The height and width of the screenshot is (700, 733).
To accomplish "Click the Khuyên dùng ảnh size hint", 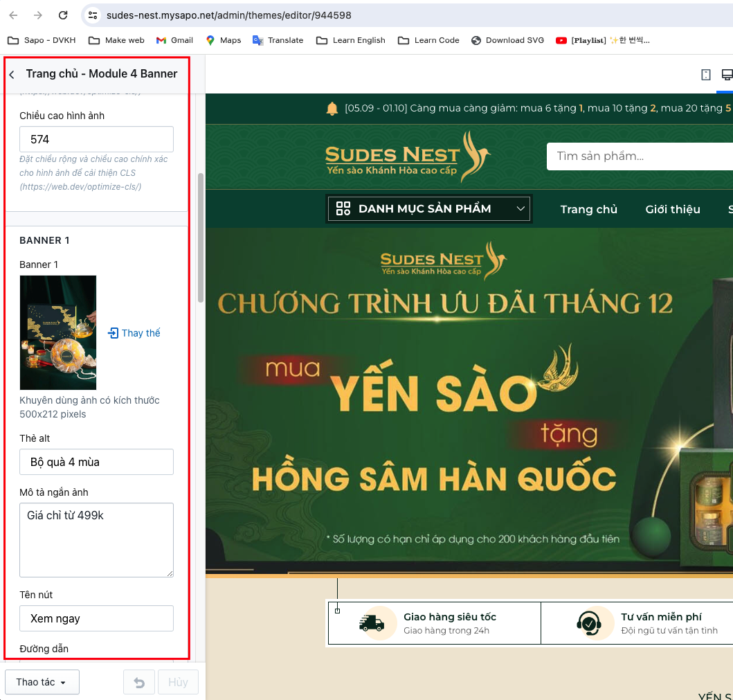I will pyautogui.click(x=89, y=407).
